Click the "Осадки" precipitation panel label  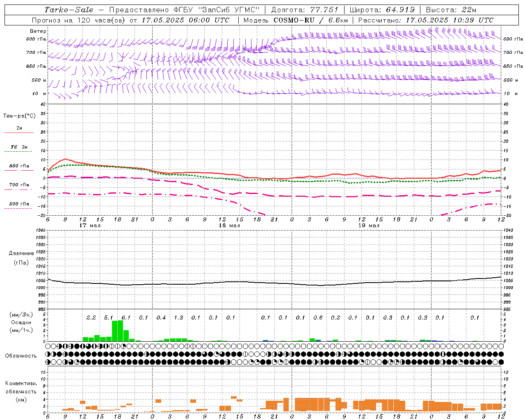(21, 322)
